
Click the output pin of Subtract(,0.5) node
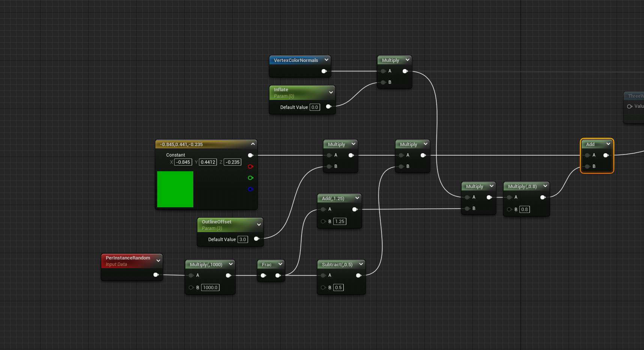click(x=358, y=275)
